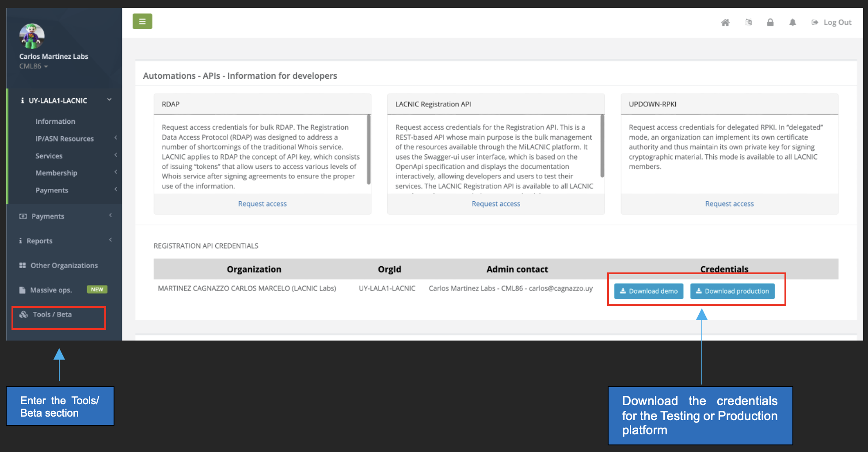Click the Download production button
The image size is (868, 452).
pyautogui.click(x=732, y=291)
